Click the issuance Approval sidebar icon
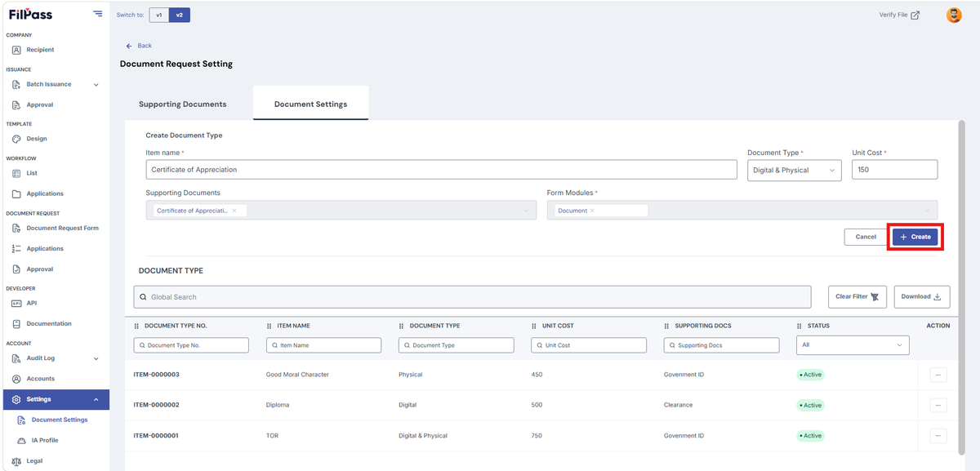The image size is (980, 471). tap(16, 104)
